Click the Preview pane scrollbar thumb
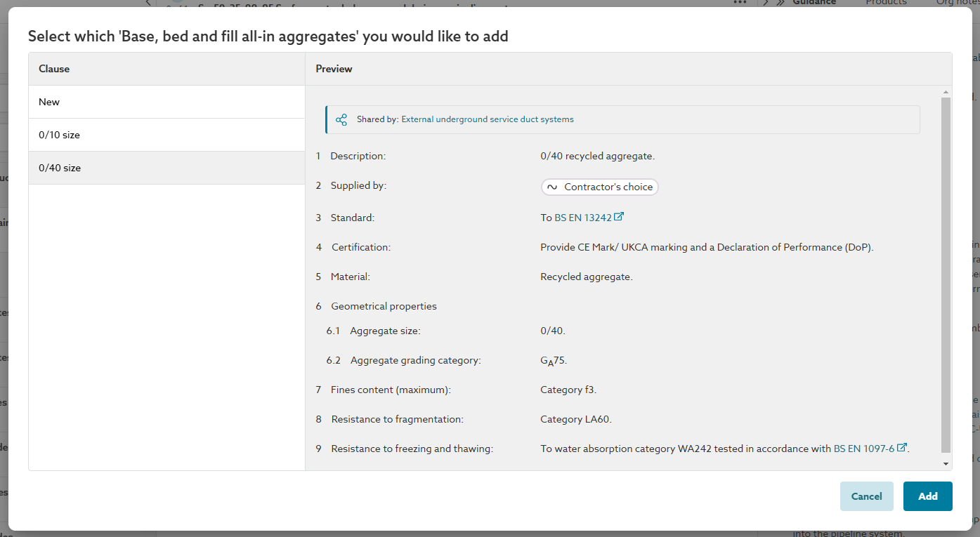Image resolution: width=980 pixels, height=537 pixels. point(946,274)
